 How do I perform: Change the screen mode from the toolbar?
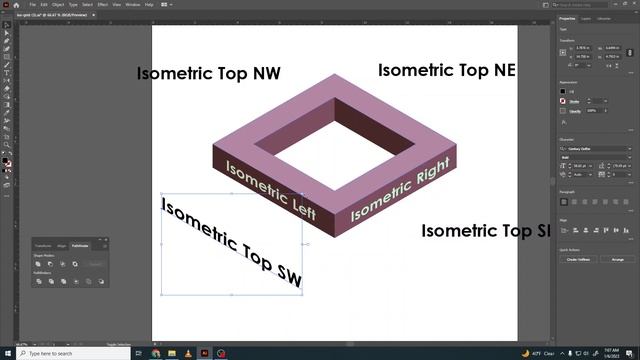[x=7, y=185]
